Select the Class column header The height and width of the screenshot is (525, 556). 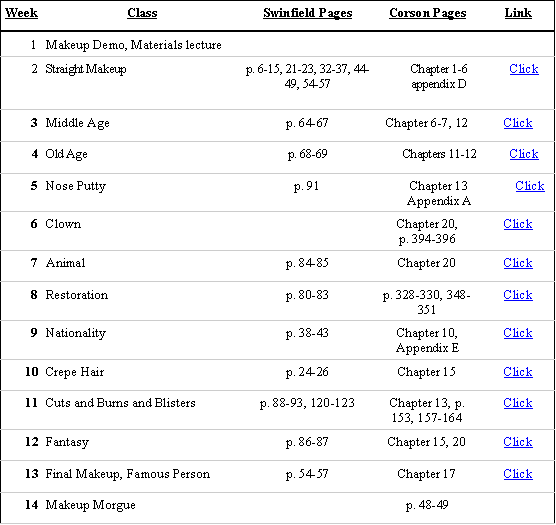click(142, 13)
